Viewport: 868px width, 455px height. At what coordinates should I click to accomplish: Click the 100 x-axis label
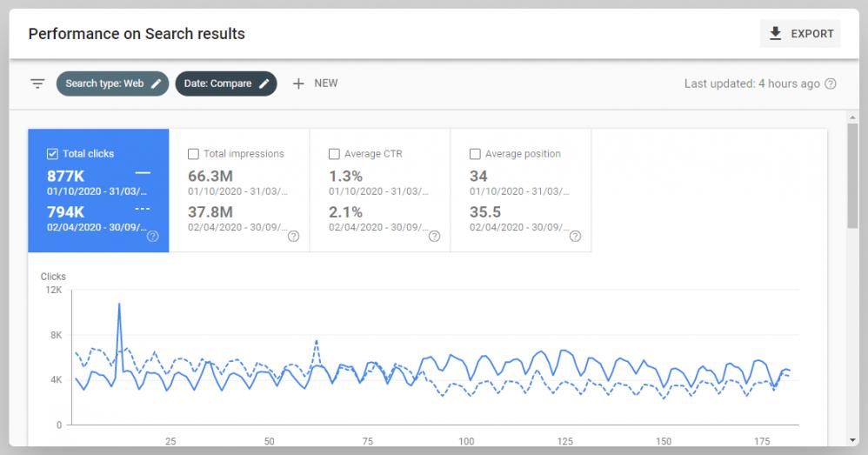(x=466, y=441)
